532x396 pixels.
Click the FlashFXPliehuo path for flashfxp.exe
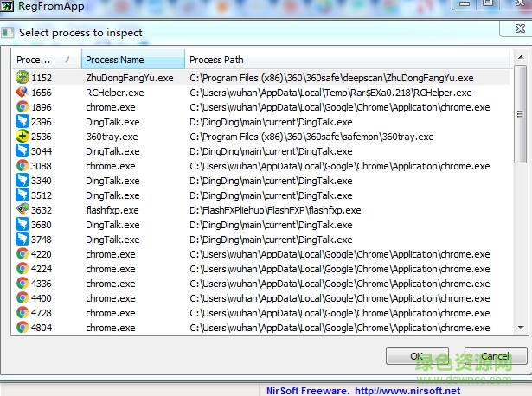click(x=275, y=210)
